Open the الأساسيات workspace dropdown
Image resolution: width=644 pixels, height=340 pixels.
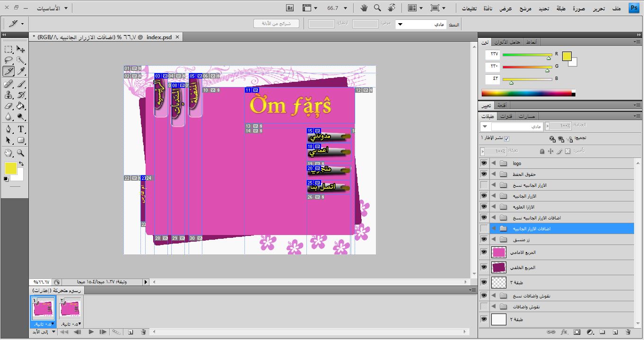(52, 8)
